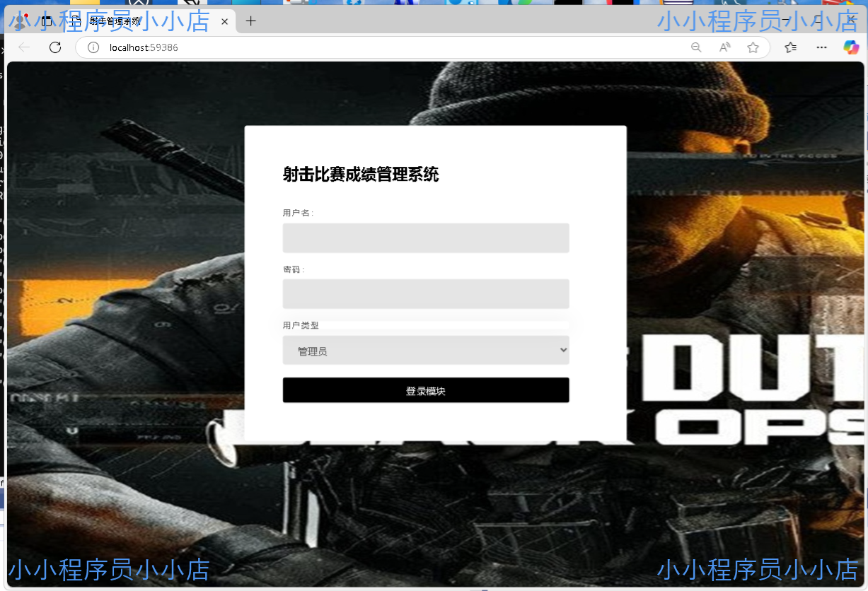The image size is (868, 591).
Task: Reload the page with the refresh icon
Action: click(55, 47)
